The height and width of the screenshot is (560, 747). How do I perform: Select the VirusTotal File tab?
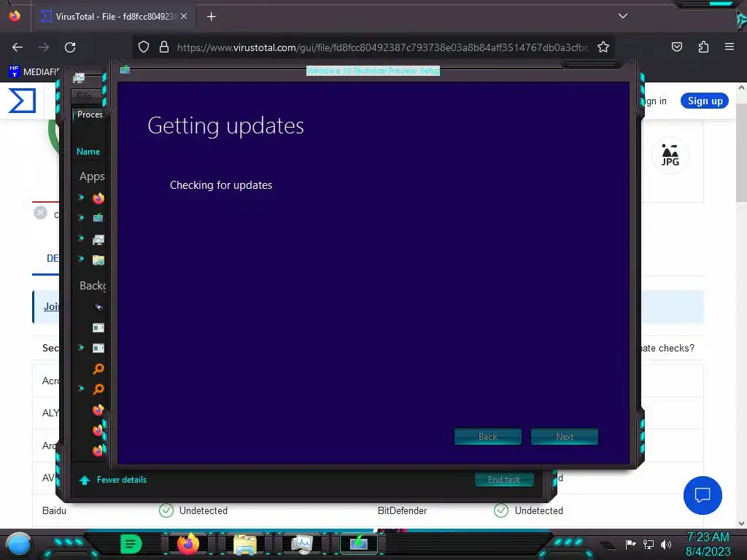click(115, 16)
